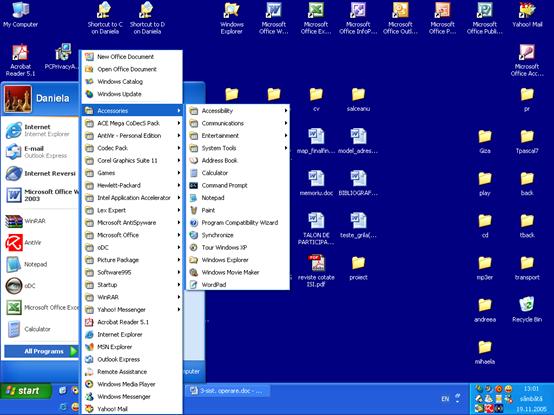Click the taskbar clock showing 13:01
Viewport: 554px width, 415px height.
pos(531,389)
